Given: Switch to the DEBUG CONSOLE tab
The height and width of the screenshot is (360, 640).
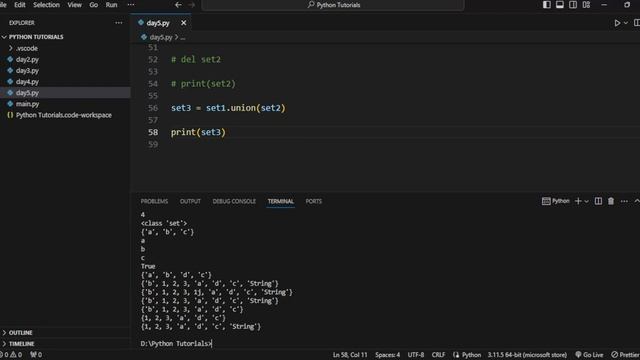Looking at the screenshot, I should [234, 201].
